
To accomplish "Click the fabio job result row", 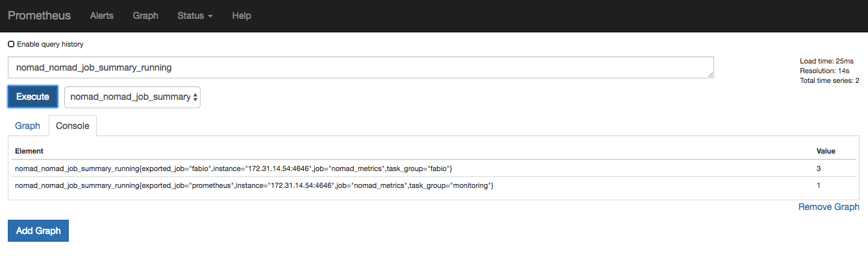I will pos(434,169).
